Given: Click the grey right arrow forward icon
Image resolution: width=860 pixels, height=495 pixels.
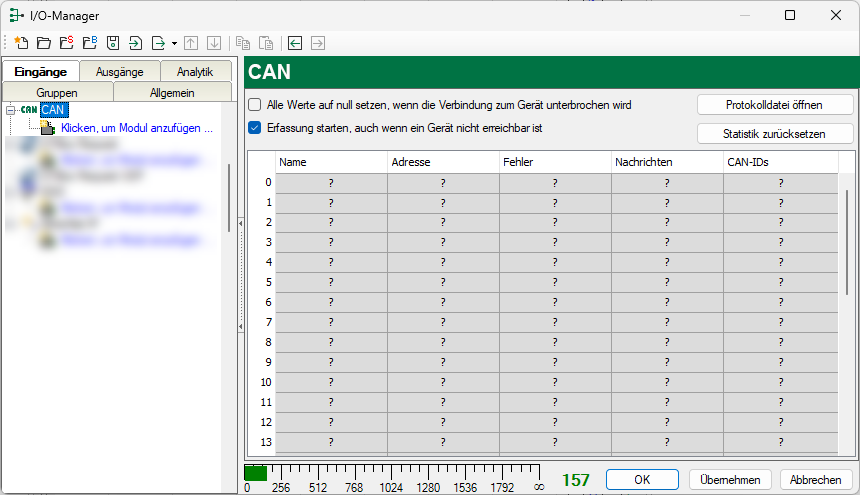Looking at the screenshot, I should coord(318,43).
